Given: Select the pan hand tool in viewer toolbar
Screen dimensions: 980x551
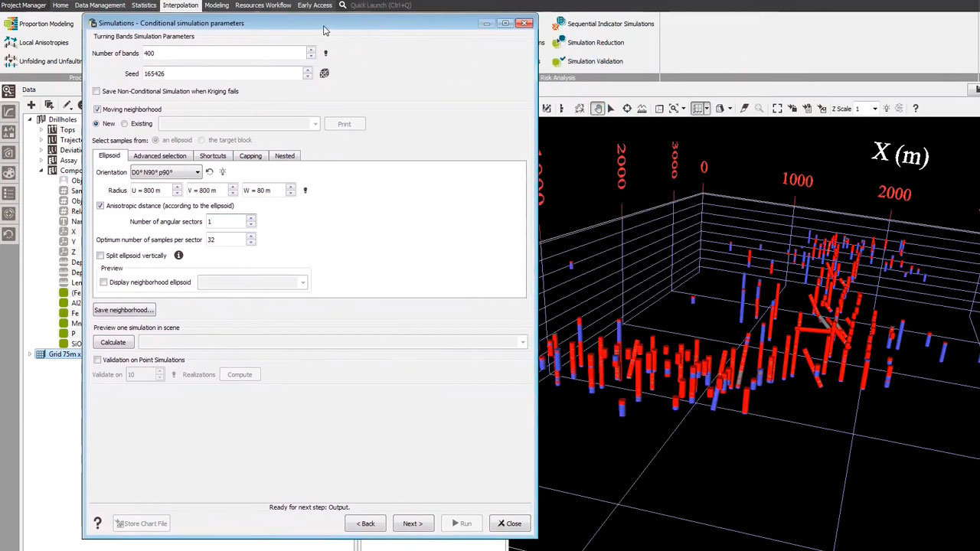Looking at the screenshot, I should click(597, 109).
